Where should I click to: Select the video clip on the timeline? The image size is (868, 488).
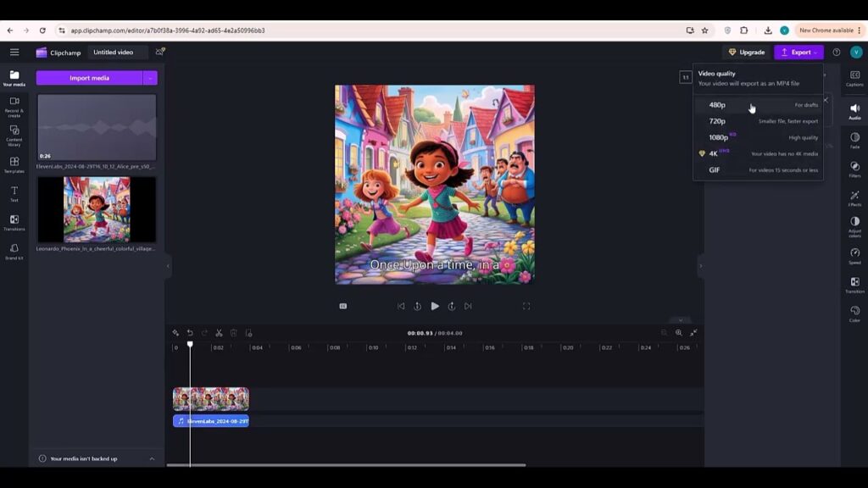pyautogui.click(x=211, y=399)
